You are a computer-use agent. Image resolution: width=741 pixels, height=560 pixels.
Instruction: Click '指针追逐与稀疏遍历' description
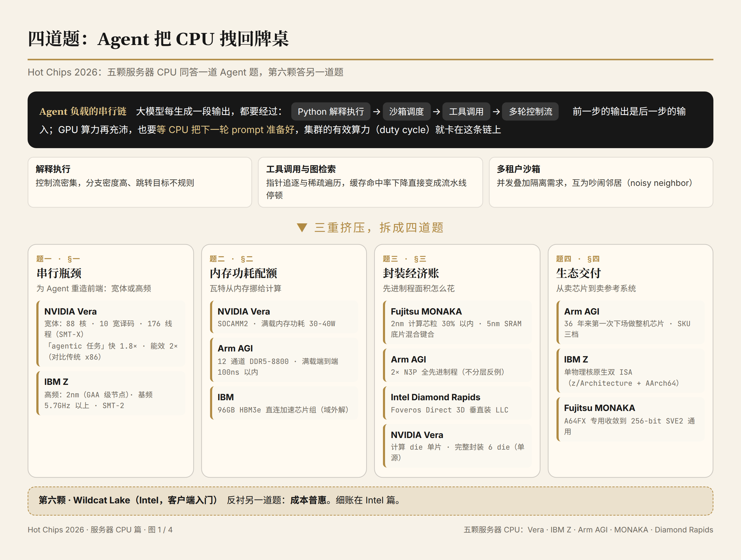point(366,189)
